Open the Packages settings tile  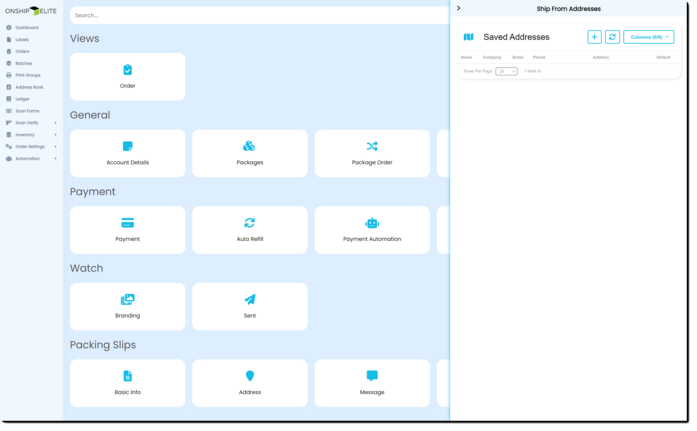tap(249, 153)
